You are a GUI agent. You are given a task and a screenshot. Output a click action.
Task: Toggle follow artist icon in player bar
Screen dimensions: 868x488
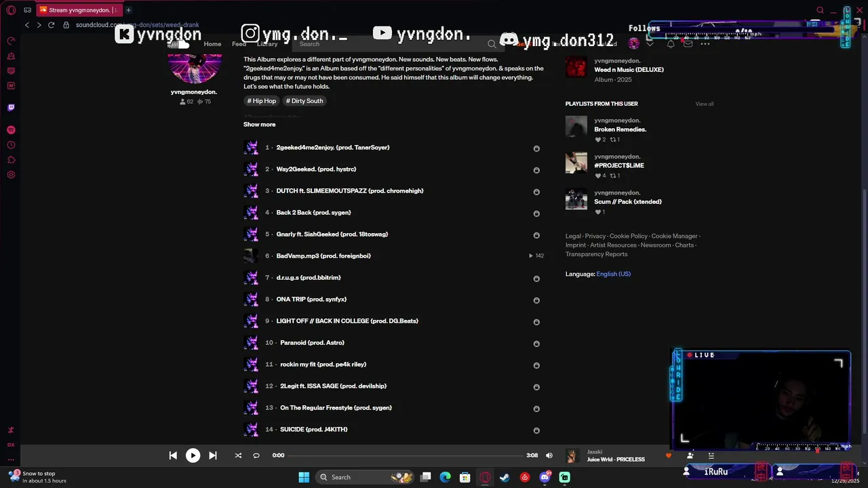click(x=690, y=455)
